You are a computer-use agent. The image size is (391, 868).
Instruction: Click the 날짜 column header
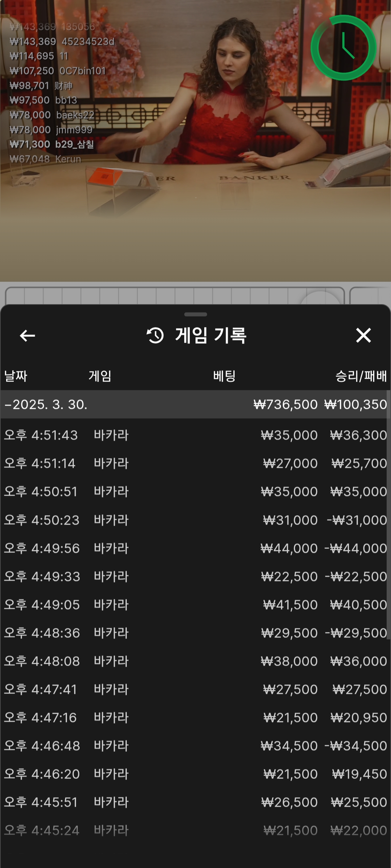coord(16,376)
